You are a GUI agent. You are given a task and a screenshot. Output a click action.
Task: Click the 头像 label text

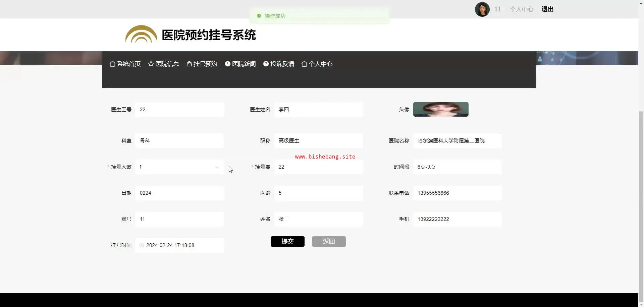tap(404, 110)
